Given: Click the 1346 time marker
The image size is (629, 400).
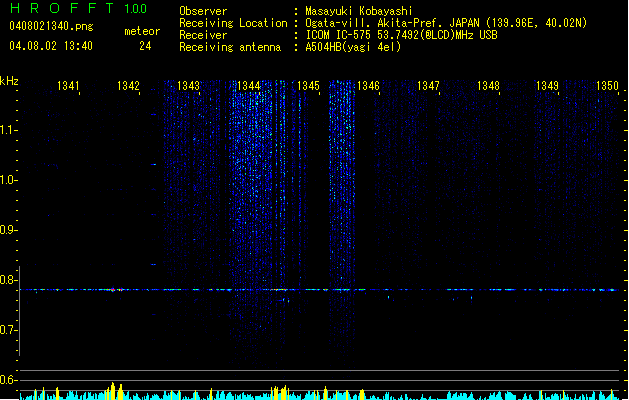Looking at the screenshot, I should 368,86.
